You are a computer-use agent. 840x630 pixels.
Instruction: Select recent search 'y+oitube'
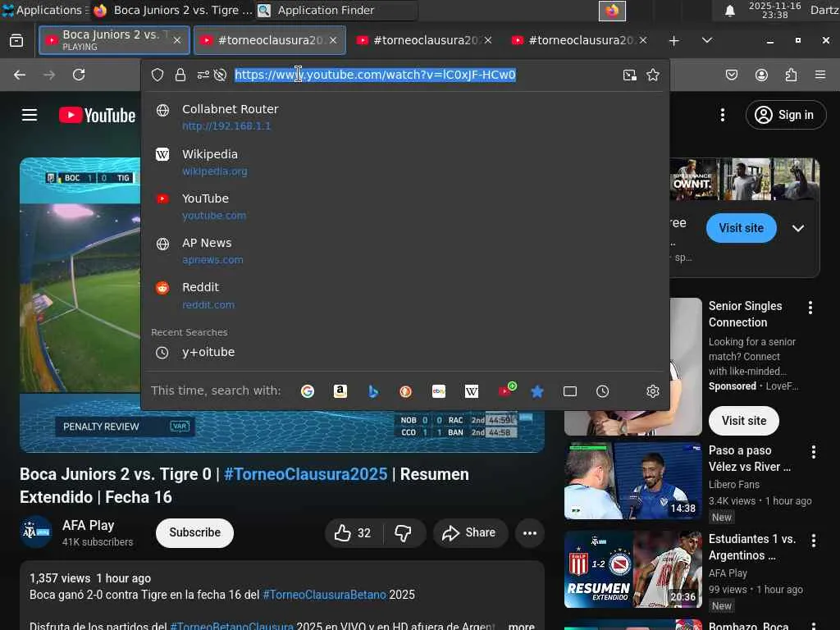coord(405,353)
